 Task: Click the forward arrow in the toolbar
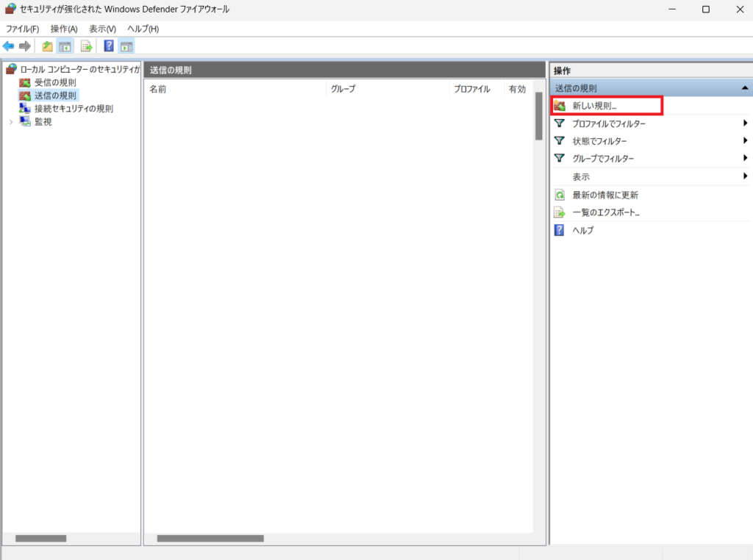(x=25, y=46)
